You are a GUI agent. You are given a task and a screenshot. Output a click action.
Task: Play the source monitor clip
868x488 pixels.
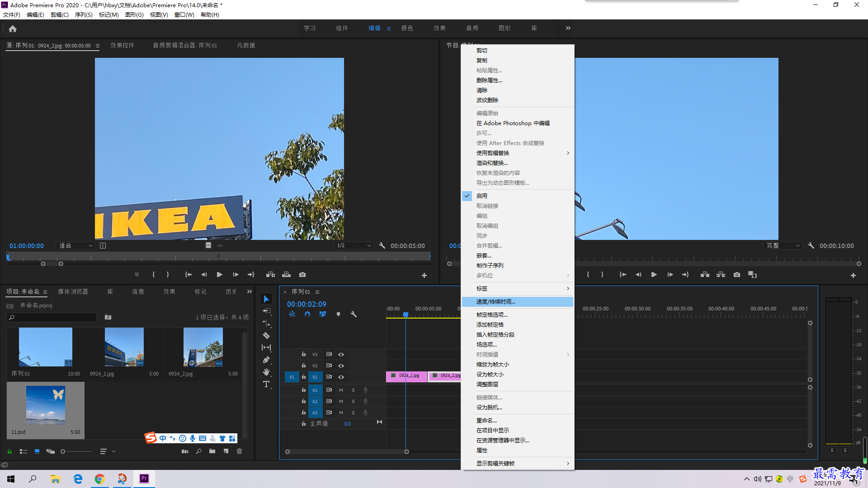219,275
